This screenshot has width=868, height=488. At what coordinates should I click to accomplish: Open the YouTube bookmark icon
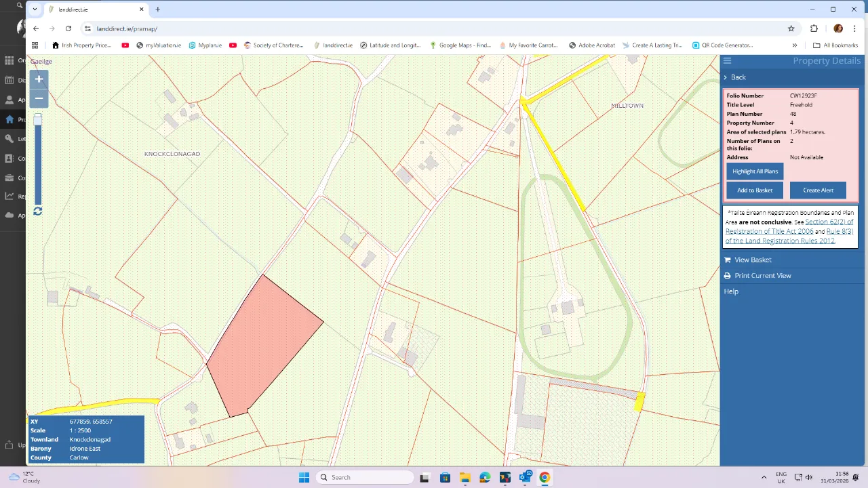[125, 45]
